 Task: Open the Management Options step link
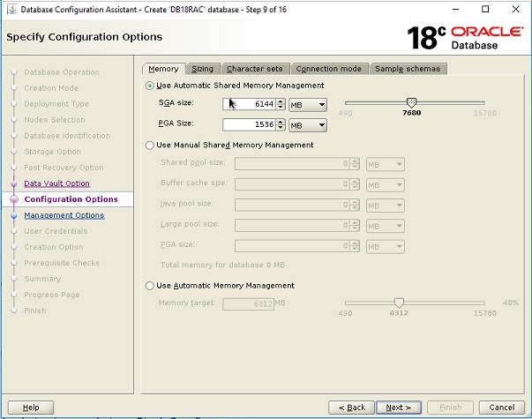coord(64,215)
